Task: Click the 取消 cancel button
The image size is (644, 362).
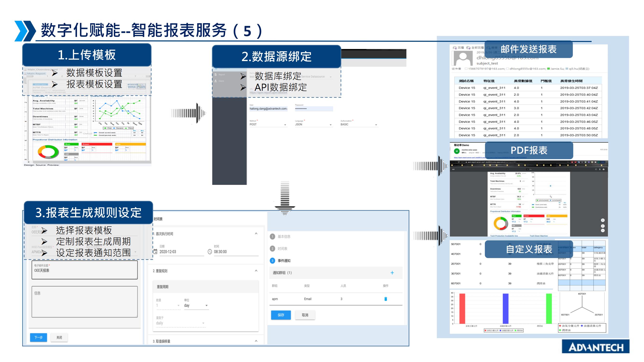Action: pos(305,315)
